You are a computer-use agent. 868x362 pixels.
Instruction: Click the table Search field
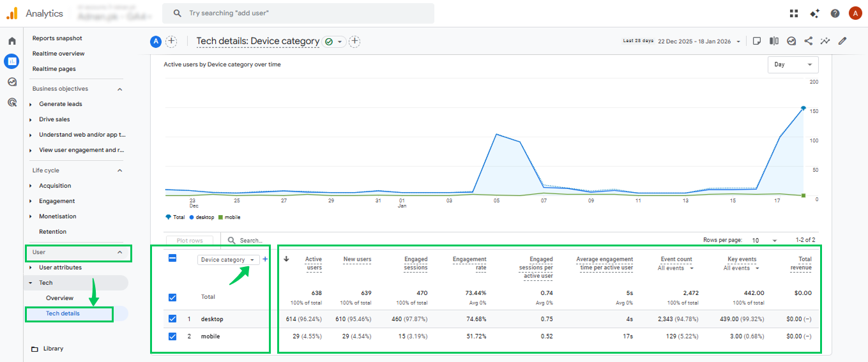click(251, 241)
